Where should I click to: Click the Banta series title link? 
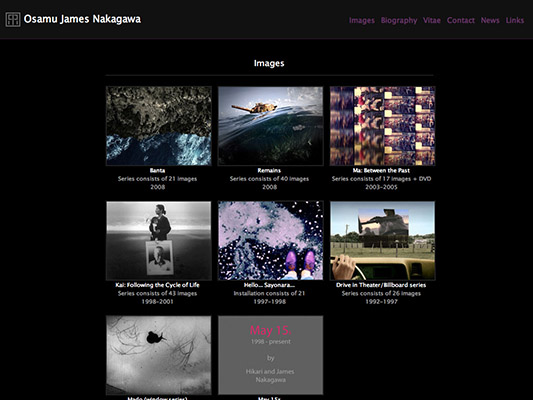click(x=157, y=170)
